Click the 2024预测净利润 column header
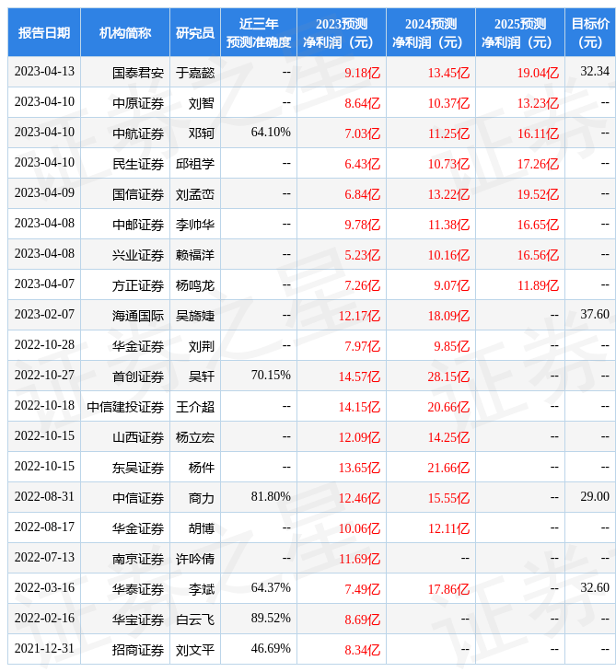 point(431,32)
